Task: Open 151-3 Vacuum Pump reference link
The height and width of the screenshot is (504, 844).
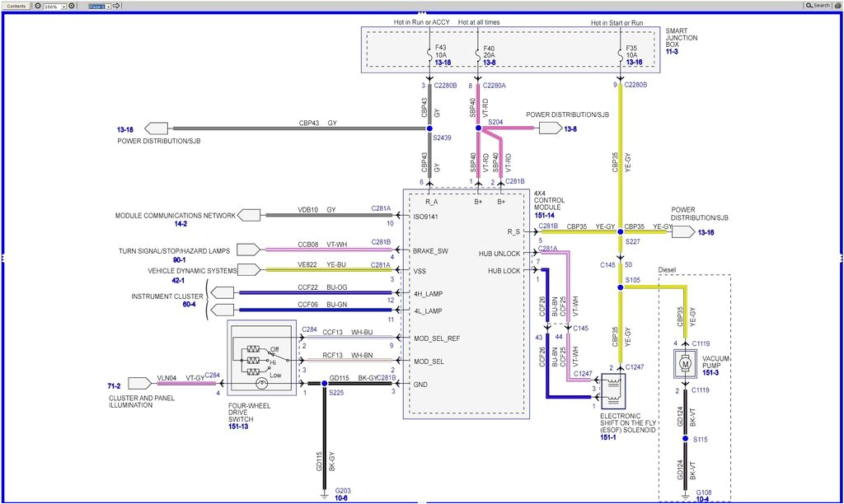Action: (710, 373)
